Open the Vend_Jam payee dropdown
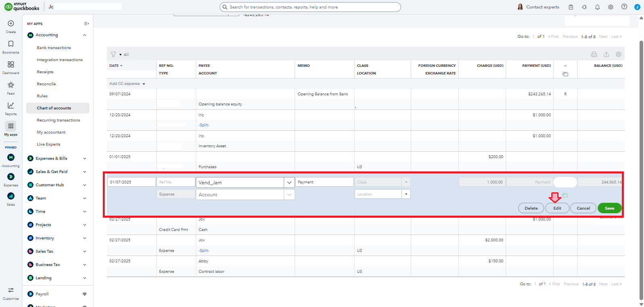The height and width of the screenshot is (307, 644). (x=289, y=183)
